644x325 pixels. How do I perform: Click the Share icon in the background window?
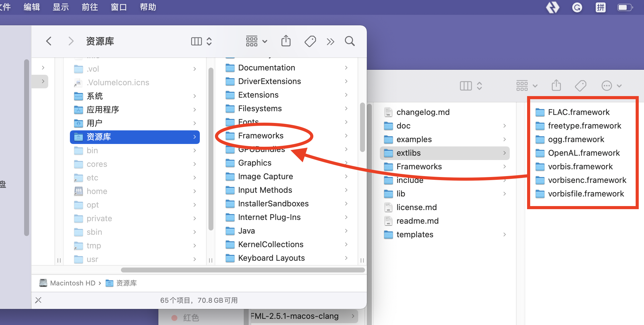[556, 86]
